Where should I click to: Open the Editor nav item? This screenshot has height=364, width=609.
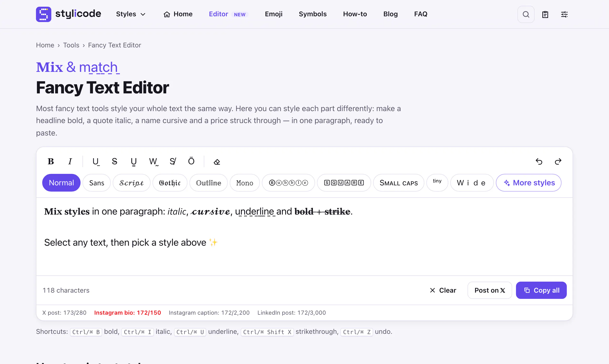coord(229,14)
